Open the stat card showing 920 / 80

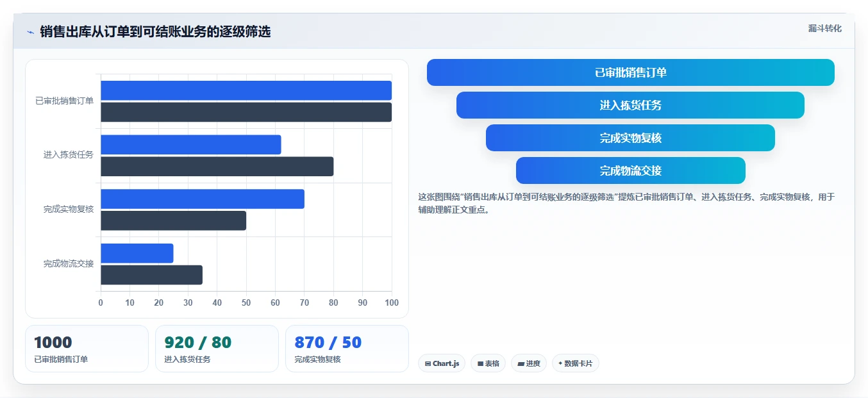tap(217, 349)
